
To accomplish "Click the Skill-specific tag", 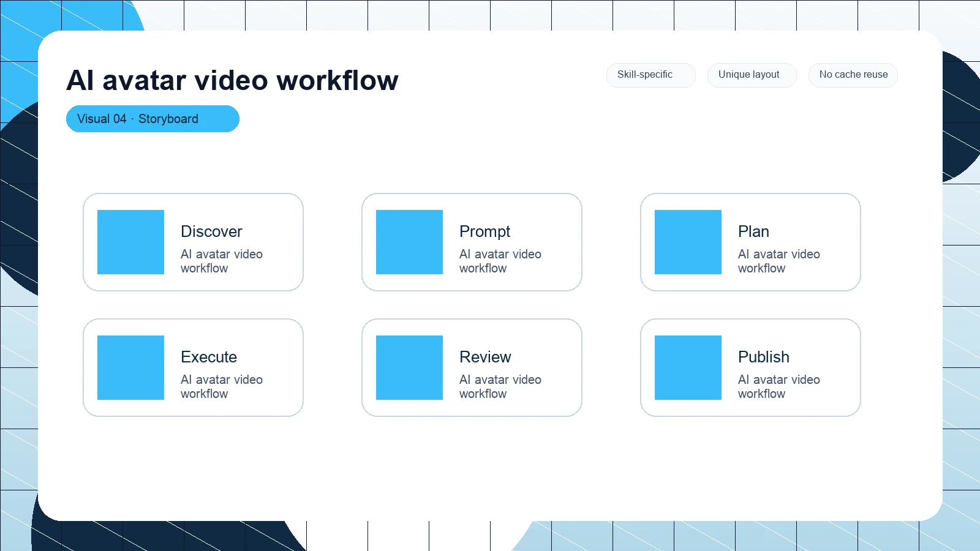I will coord(651,75).
